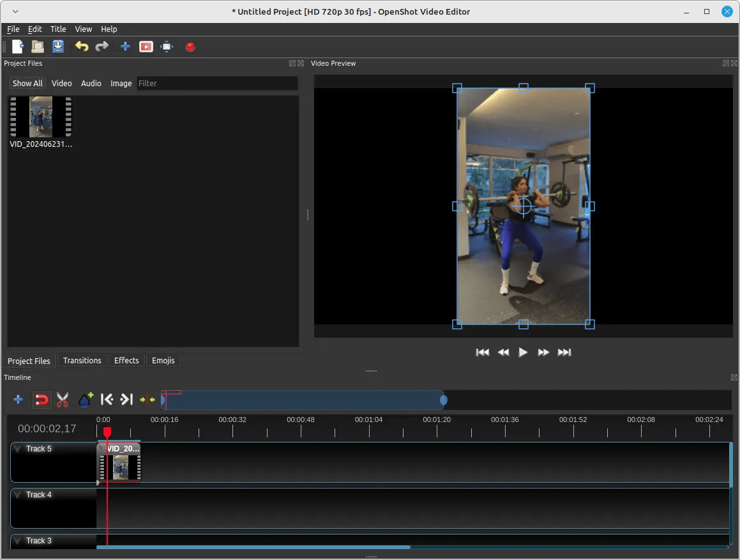Image resolution: width=740 pixels, height=560 pixels.
Task: Rewind the video preview
Action: [503, 352]
